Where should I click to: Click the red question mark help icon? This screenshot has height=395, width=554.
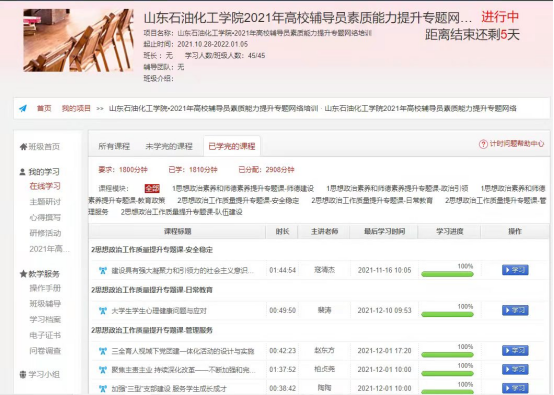click(483, 144)
